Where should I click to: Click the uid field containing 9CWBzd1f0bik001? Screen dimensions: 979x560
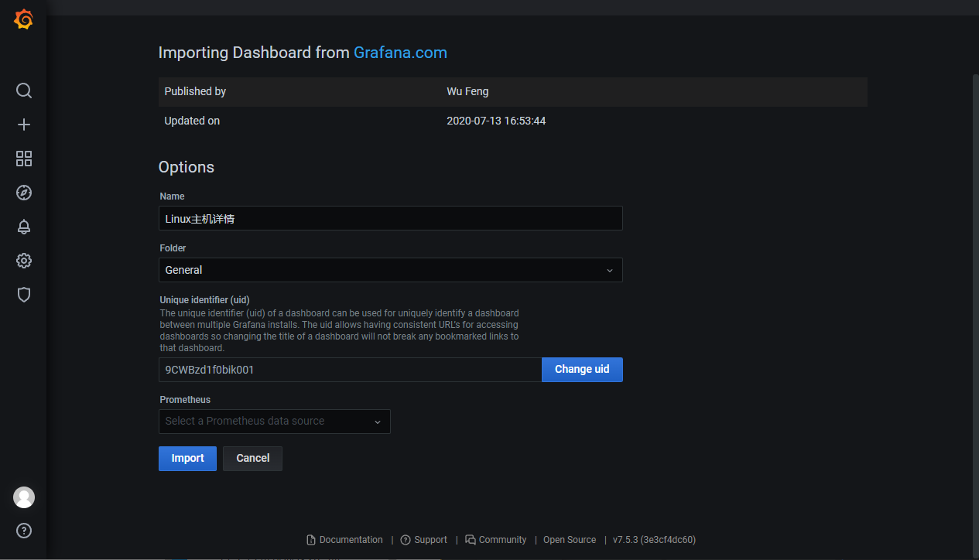pos(350,370)
